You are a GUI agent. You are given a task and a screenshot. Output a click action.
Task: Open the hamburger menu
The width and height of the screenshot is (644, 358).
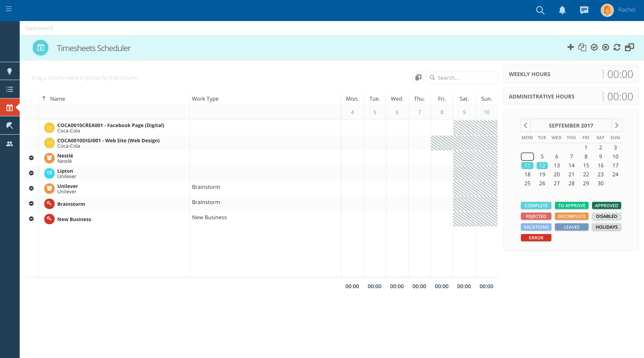pos(9,9)
